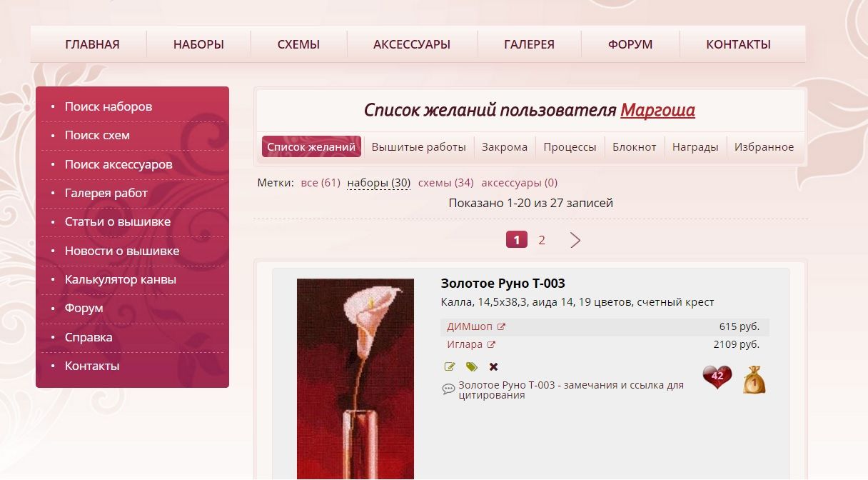
Task: Open the Закрома tab
Action: 505,147
